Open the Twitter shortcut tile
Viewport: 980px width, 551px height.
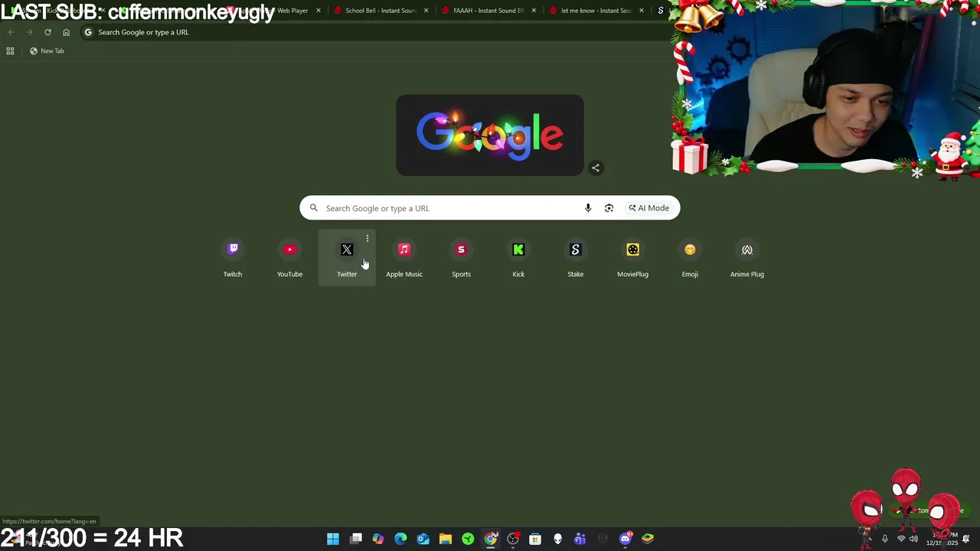[x=347, y=258]
